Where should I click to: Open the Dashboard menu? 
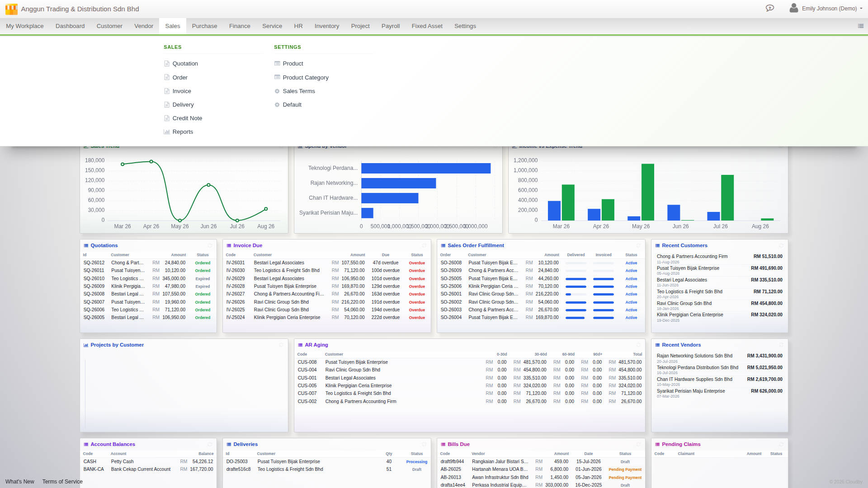pos(70,26)
